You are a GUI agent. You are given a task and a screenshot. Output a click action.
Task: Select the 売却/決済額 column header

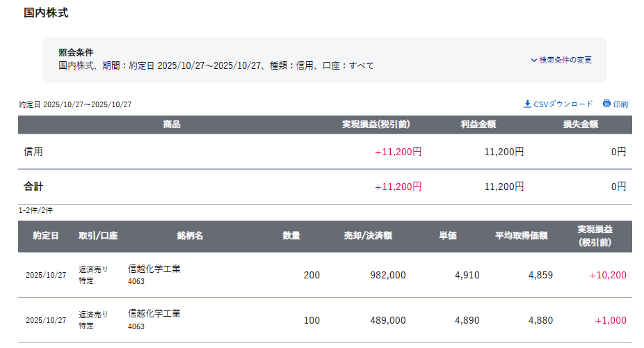(368, 236)
